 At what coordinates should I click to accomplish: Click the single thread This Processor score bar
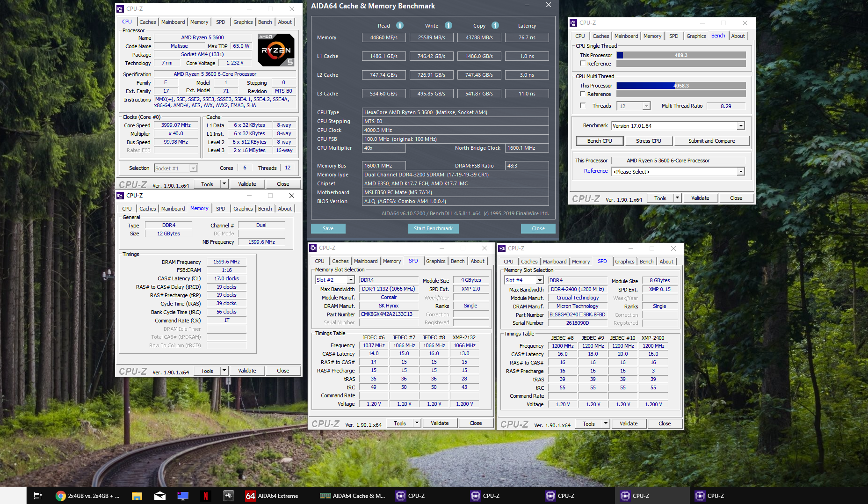[x=681, y=55]
